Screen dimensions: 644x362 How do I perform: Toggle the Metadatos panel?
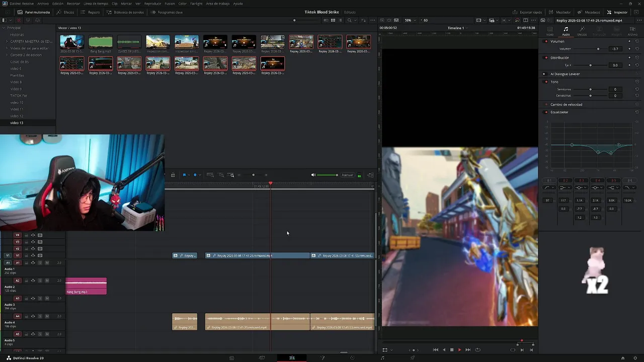click(x=589, y=12)
